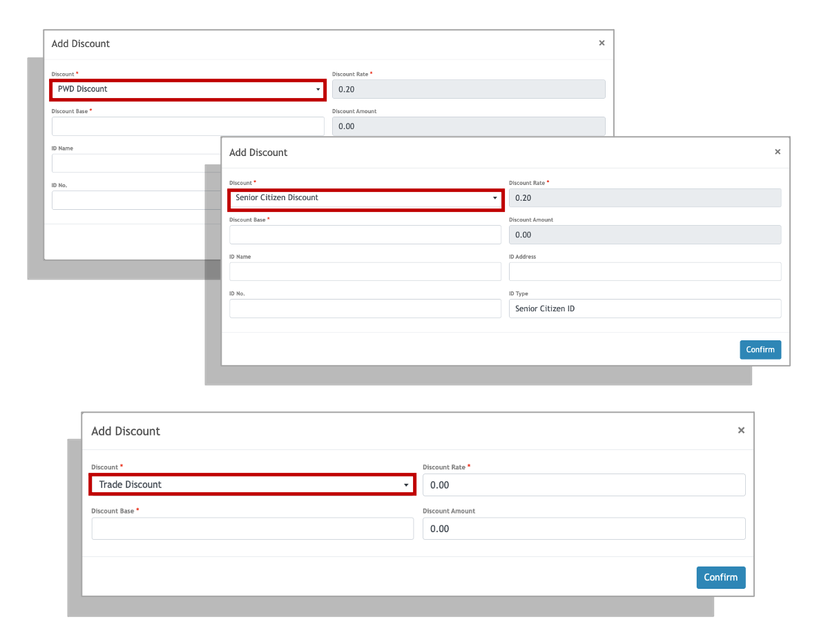Click Discount Amount field in PWD dialog
Image resolution: width=817 pixels, height=644 pixels.
pyautogui.click(x=468, y=126)
